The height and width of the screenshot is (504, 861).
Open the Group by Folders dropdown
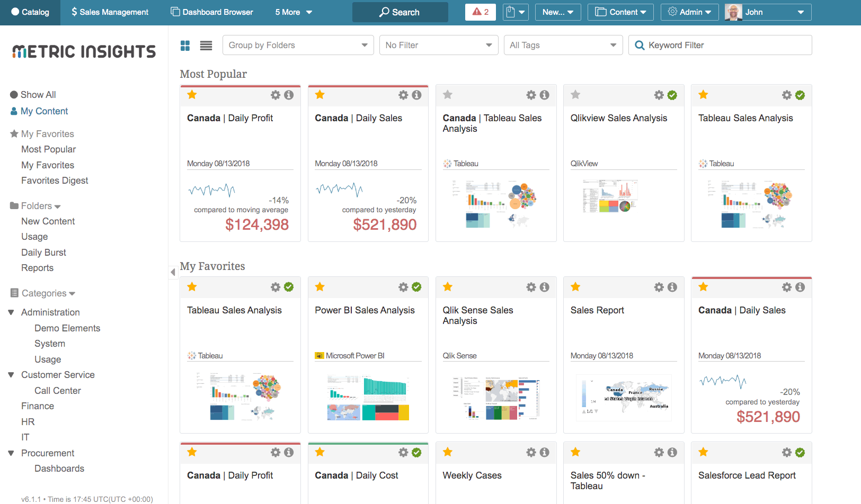[x=298, y=45]
